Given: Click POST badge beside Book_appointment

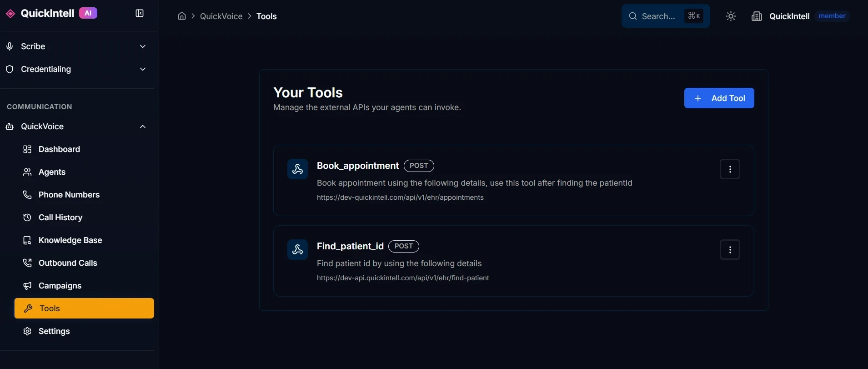Looking at the screenshot, I should 419,166.
